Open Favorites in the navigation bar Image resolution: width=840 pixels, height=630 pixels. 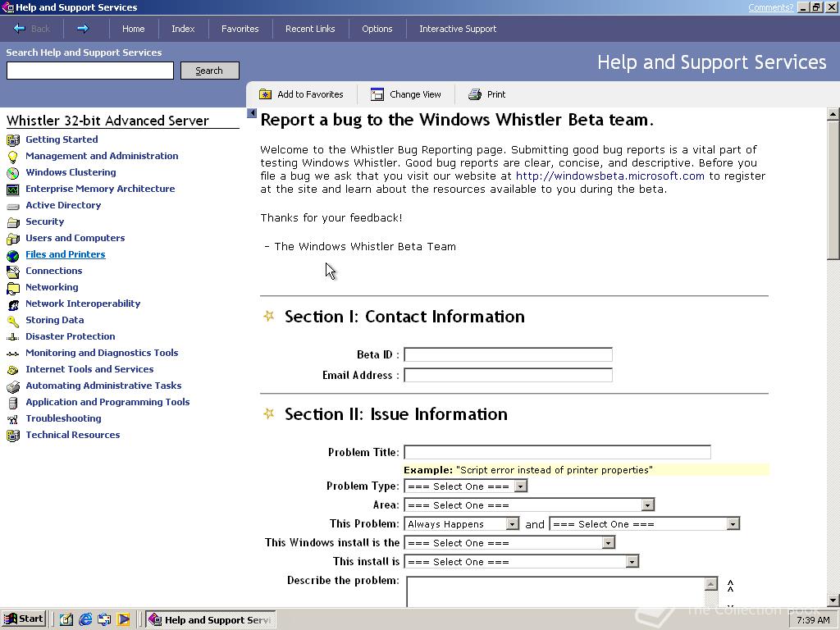click(240, 29)
